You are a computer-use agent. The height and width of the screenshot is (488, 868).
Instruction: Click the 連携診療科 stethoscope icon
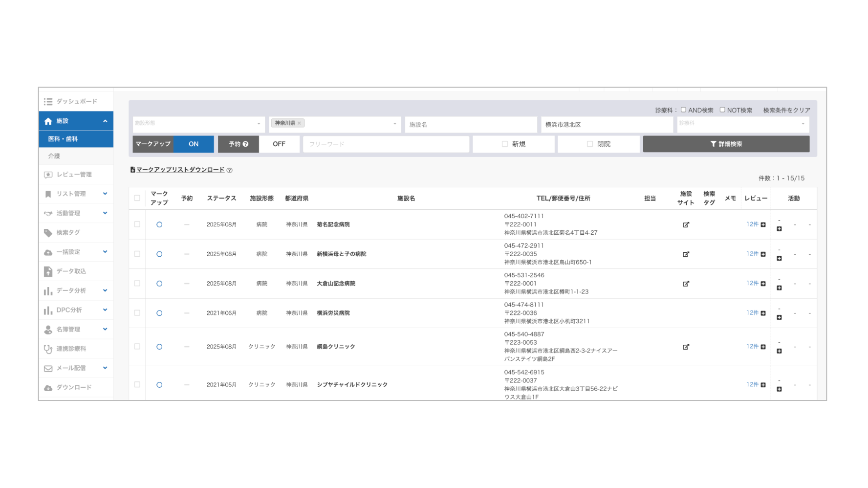click(x=48, y=349)
